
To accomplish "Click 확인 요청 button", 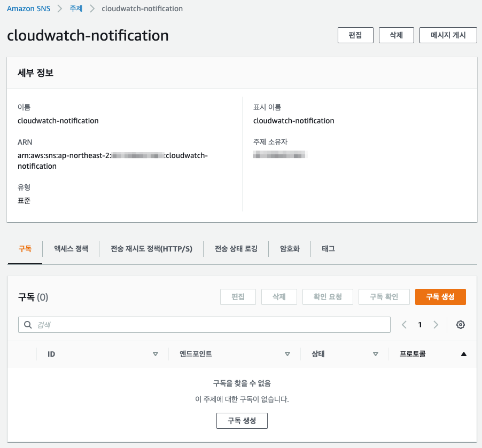I will pos(328,297).
